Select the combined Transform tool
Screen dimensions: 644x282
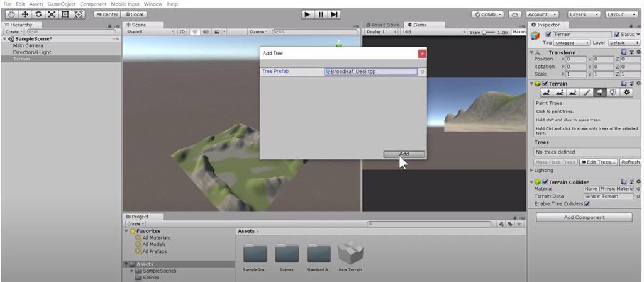79,14
